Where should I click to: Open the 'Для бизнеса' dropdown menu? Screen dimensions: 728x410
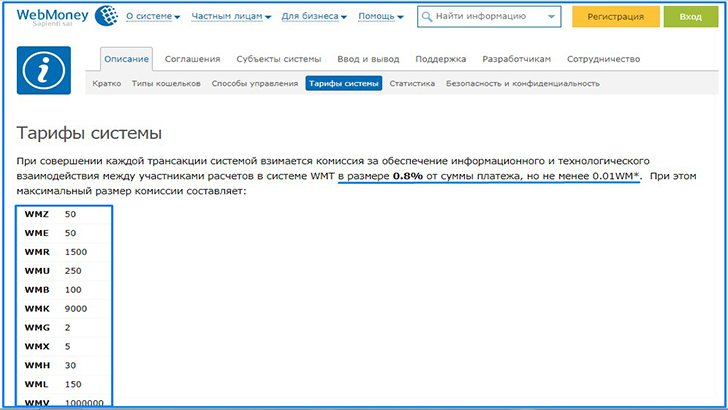(x=314, y=16)
